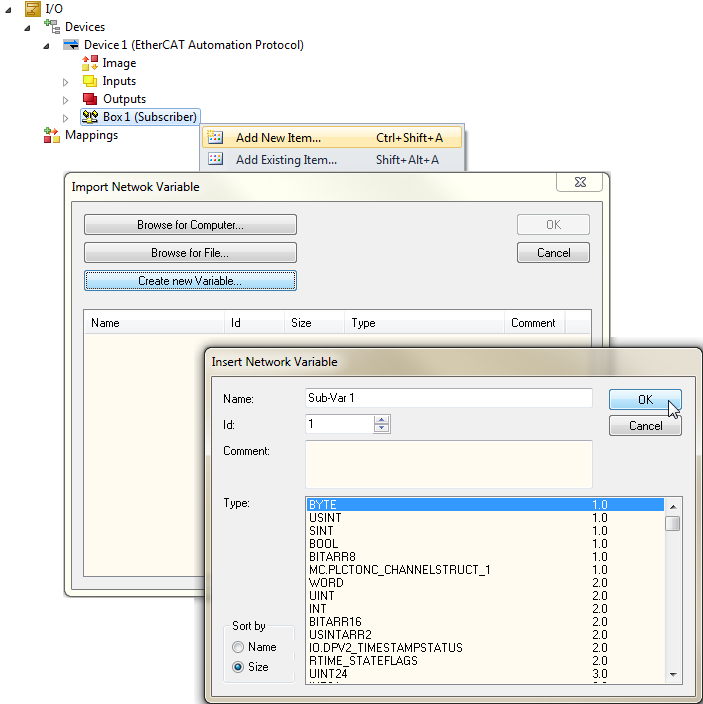This screenshot has height=704, width=703.
Task: Click the Add New Item menu icon
Action: coord(215,137)
